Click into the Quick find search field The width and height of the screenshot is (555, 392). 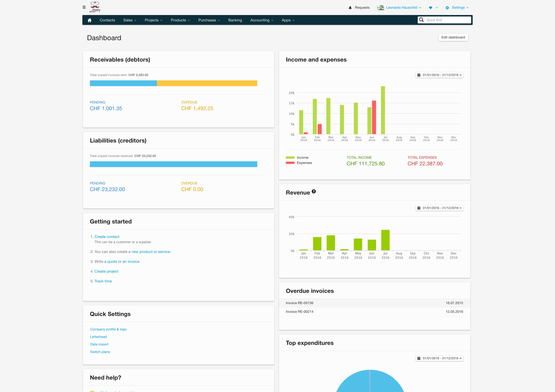click(x=447, y=20)
